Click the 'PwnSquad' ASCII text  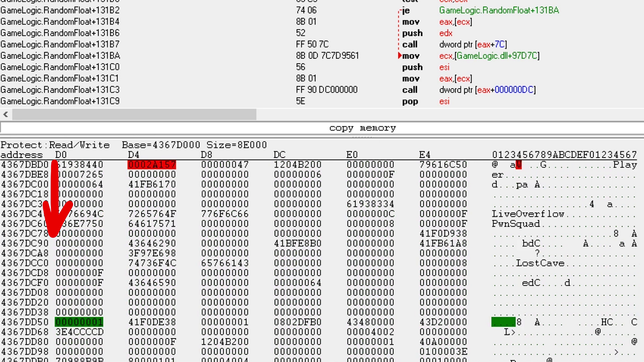pyautogui.click(x=516, y=224)
